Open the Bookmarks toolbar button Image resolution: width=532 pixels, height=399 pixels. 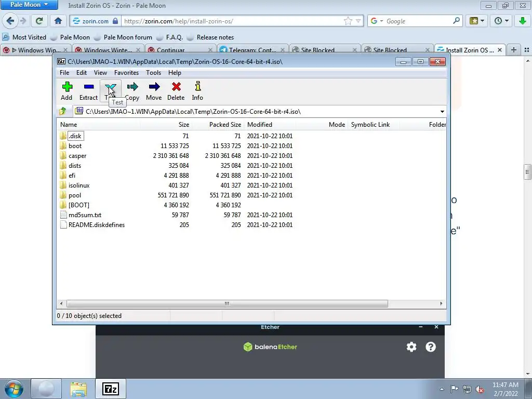point(477,21)
